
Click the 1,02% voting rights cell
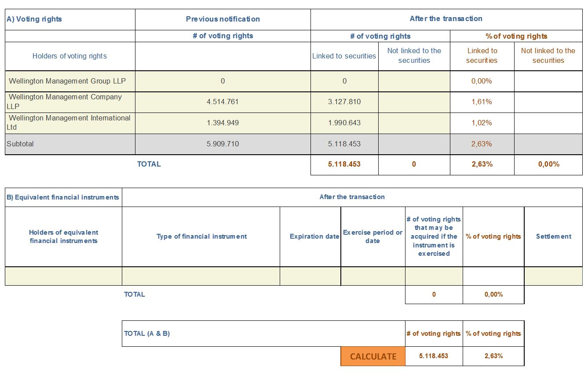482,123
